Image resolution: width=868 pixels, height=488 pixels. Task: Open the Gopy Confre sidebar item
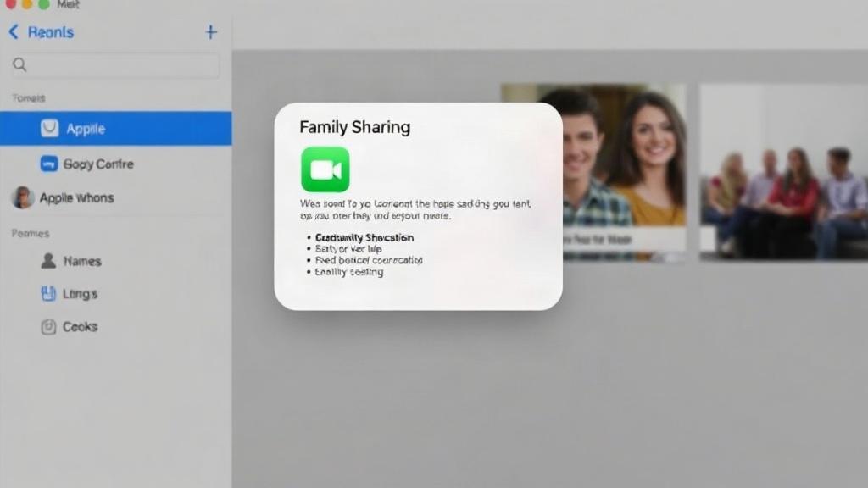(115, 164)
